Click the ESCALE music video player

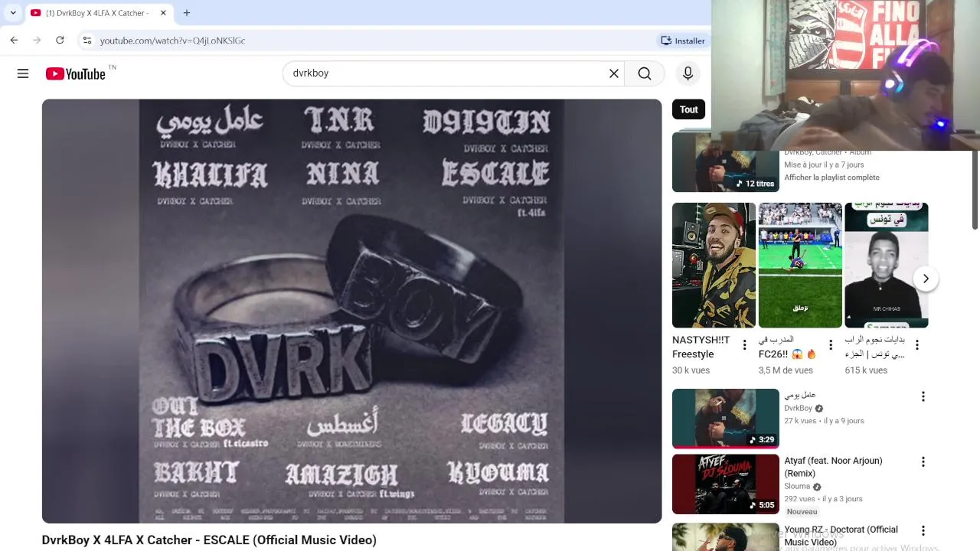(x=351, y=311)
